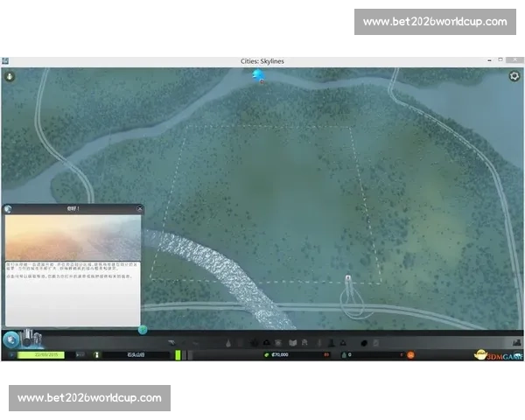Open the Water and sewage menu
Screen dimensions: 525x420
point(228,343)
